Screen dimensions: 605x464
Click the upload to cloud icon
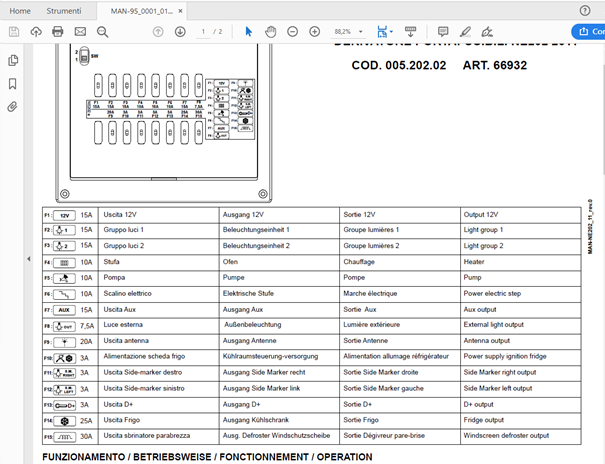(36, 32)
